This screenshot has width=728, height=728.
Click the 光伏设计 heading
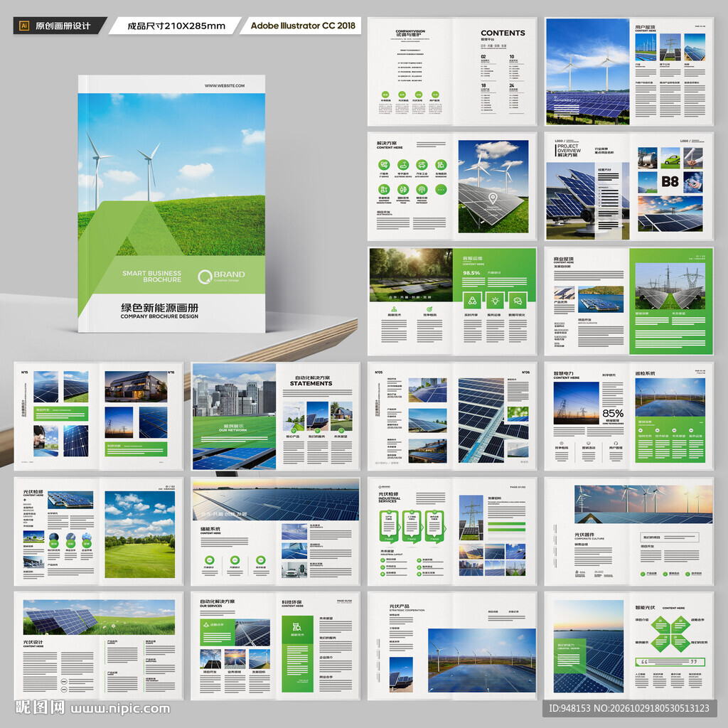(x=33, y=642)
